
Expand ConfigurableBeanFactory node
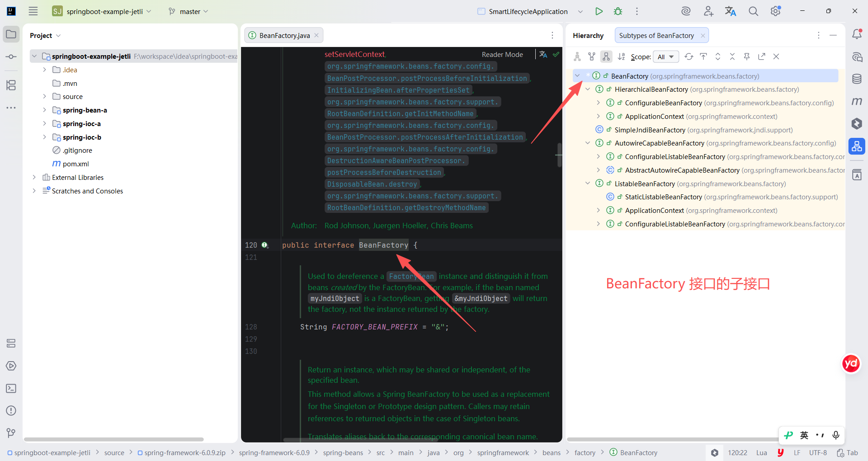598,103
